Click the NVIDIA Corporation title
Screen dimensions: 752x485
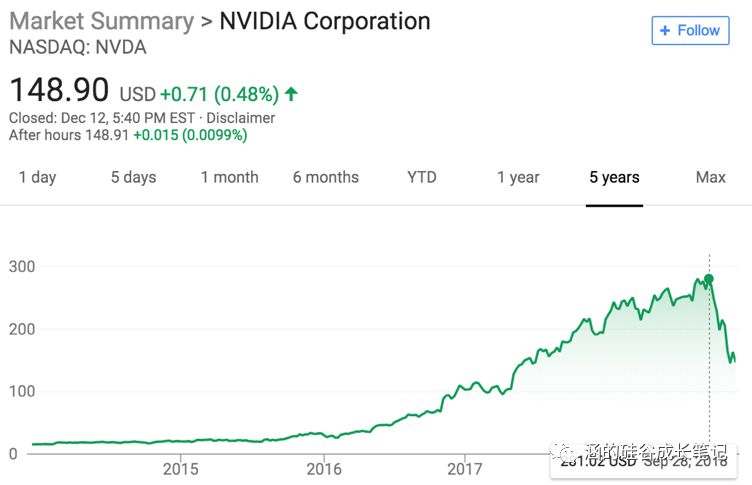tap(324, 20)
